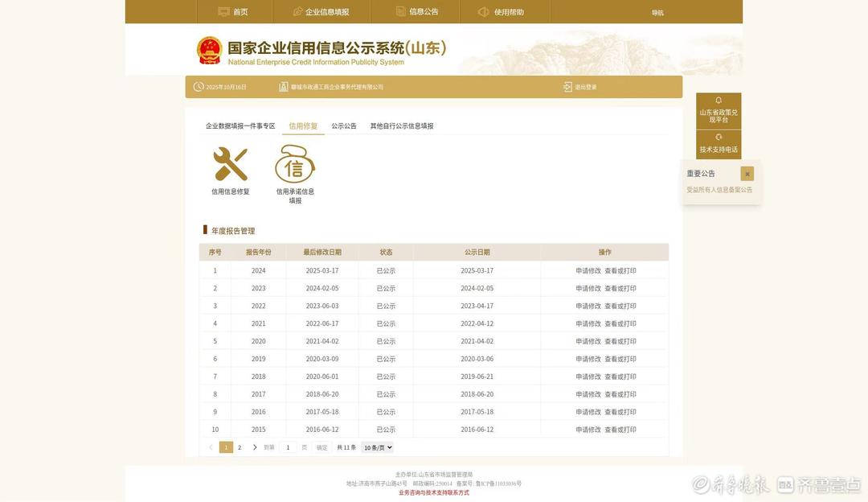Click the 使用帮助 icon

[483, 11]
